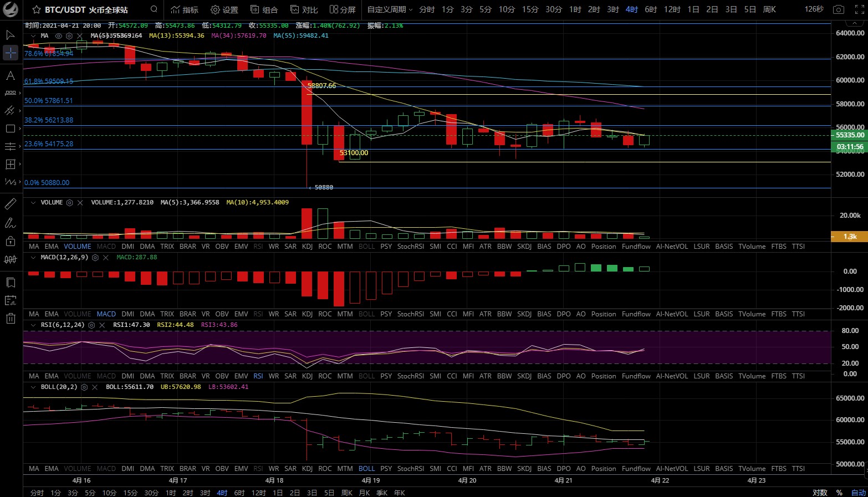868x497 pixels.
Task: Choose OBV in the RSI panel indicator row
Action: [222, 376]
